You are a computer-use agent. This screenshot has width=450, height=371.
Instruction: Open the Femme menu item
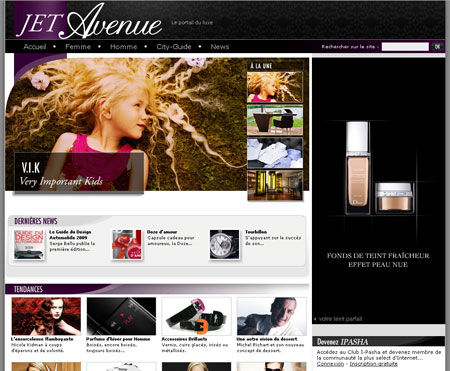click(x=78, y=47)
